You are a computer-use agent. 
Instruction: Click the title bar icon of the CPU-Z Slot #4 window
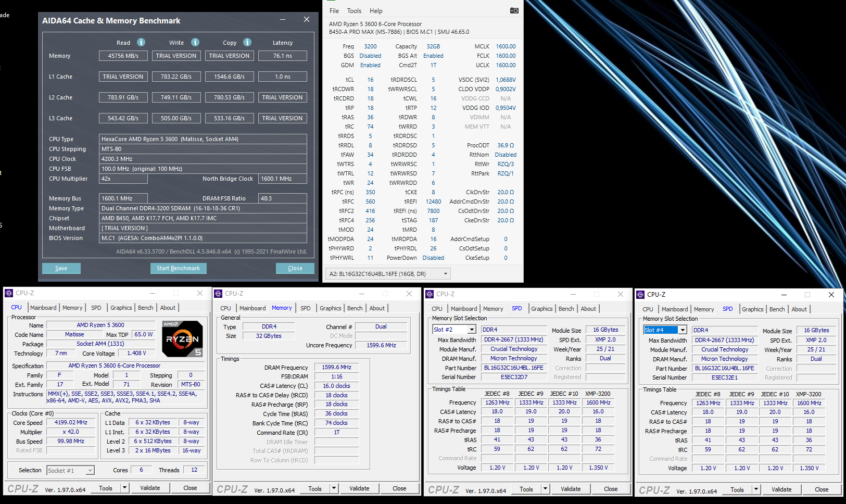tap(640, 295)
